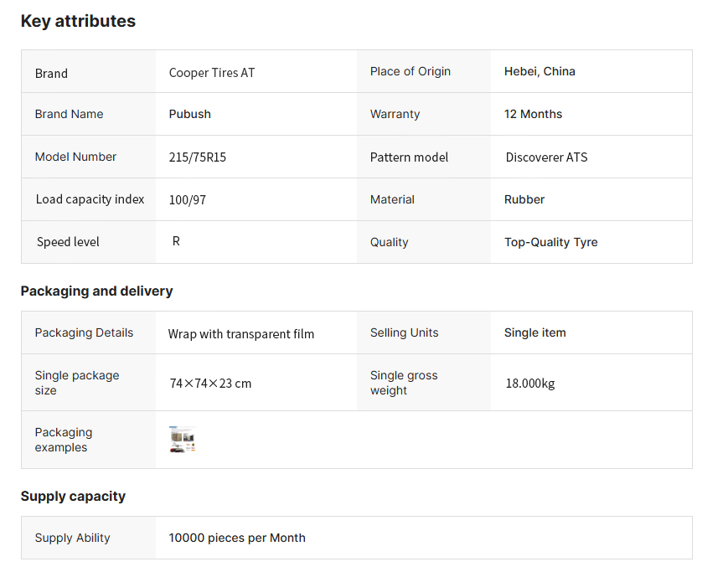Click the Supply capacity heading
728x572 pixels.
(x=73, y=497)
